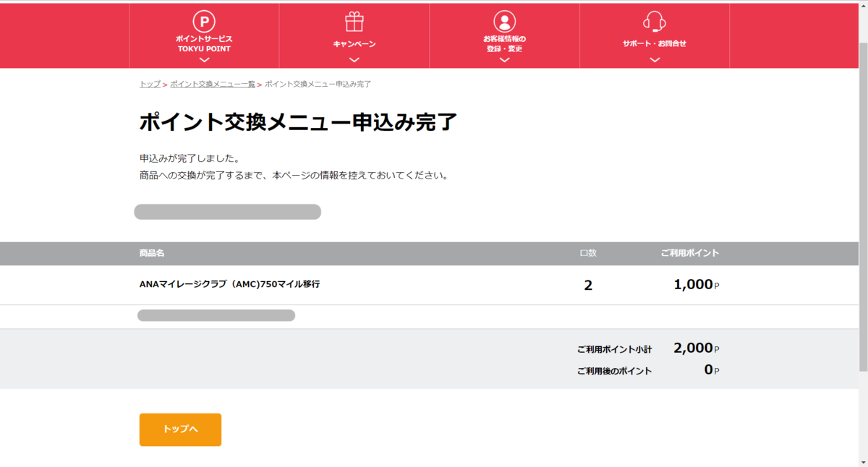Click the TOKYU POINT circled P icon
This screenshot has height=467, width=868.
pyautogui.click(x=204, y=22)
